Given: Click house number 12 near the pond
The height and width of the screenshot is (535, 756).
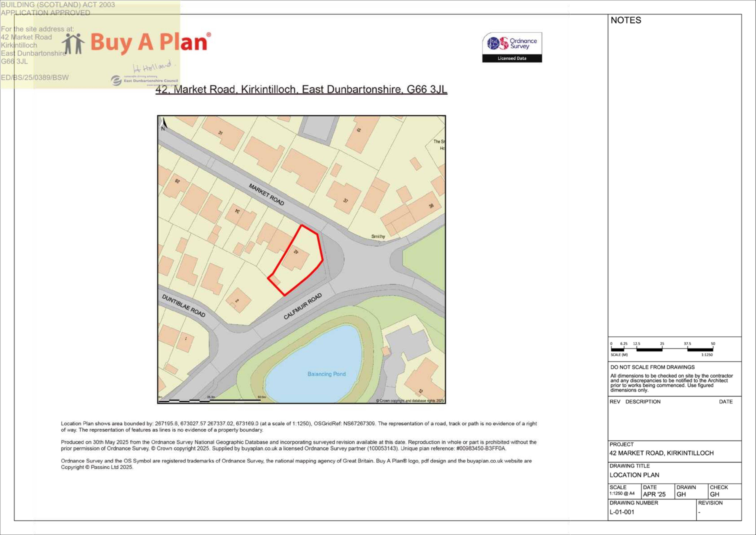Looking at the screenshot, I should 420,391.
